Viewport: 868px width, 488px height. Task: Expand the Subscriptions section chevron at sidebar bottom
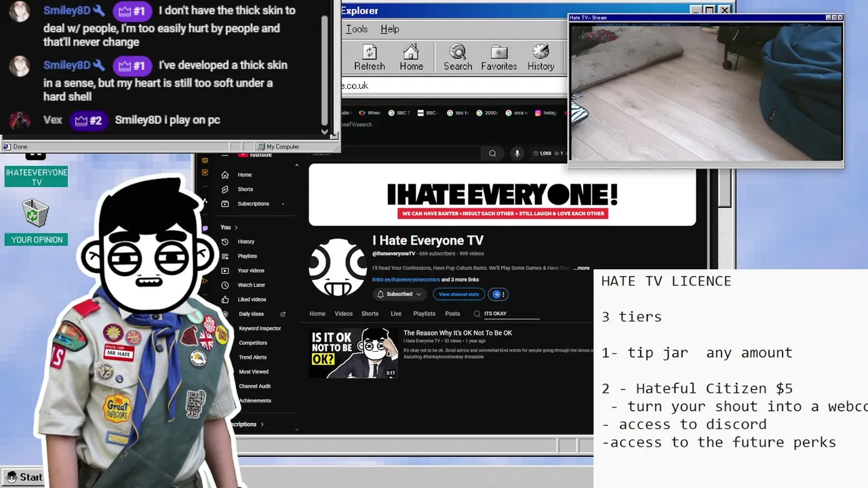click(x=262, y=424)
